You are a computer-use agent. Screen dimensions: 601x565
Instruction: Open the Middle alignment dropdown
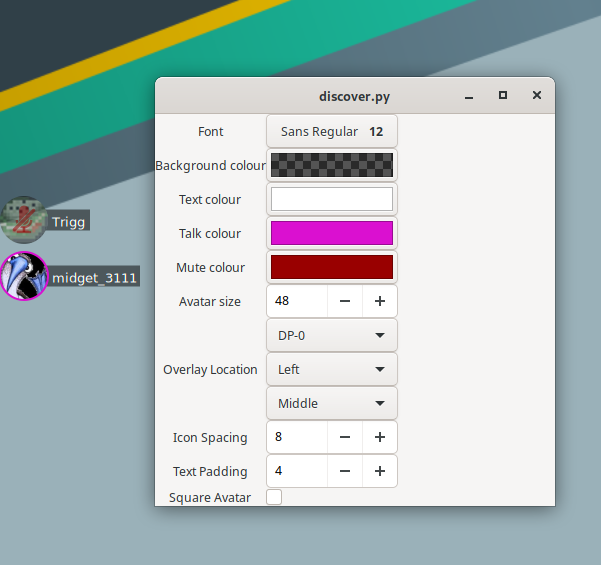[x=332, y=403]
